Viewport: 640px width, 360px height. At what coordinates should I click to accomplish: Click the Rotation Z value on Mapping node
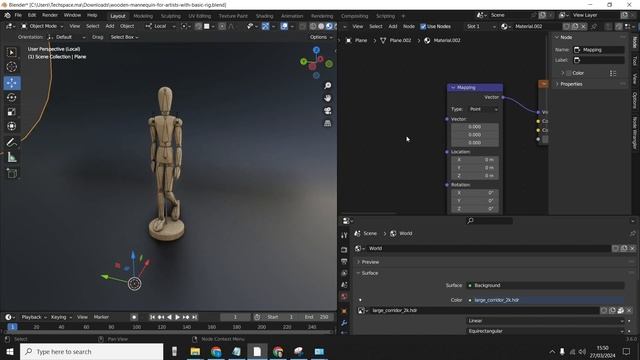pos(474,209)
